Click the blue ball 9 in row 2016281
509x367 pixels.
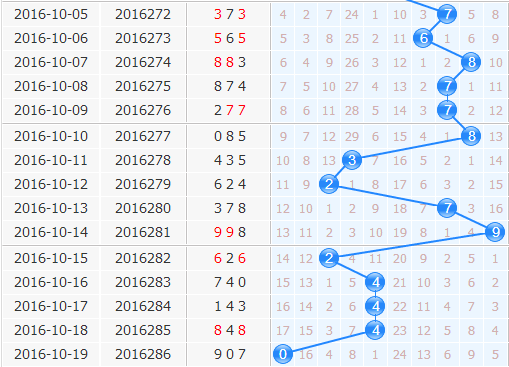495,232
